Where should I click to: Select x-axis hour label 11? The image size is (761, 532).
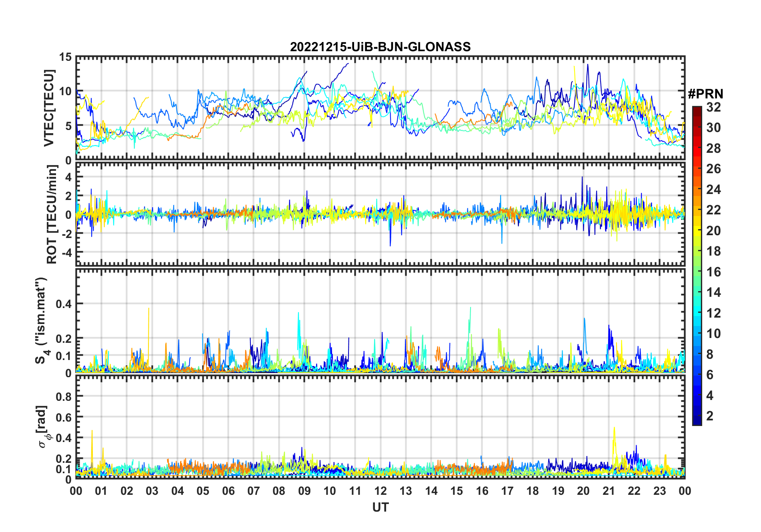[355, 491]
